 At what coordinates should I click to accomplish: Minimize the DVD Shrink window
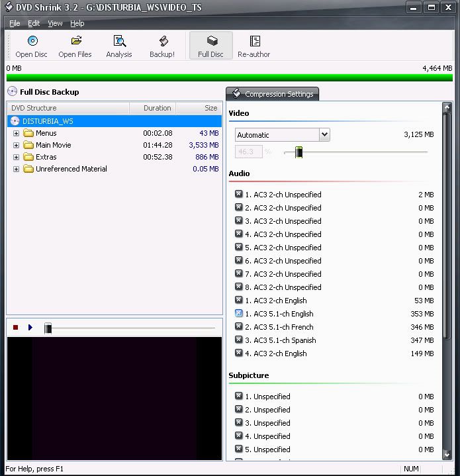click(x=413, y=7)
